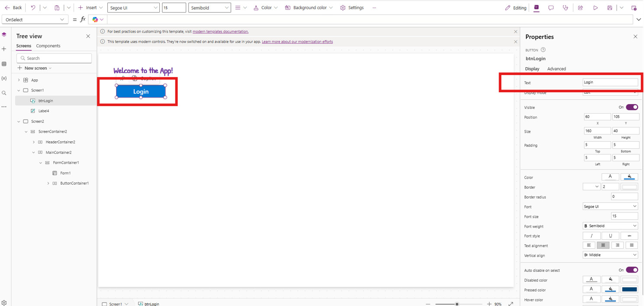The image size is (644, 306).
Task: Save the app using the disk icon
Action: [x=609, y=8]
